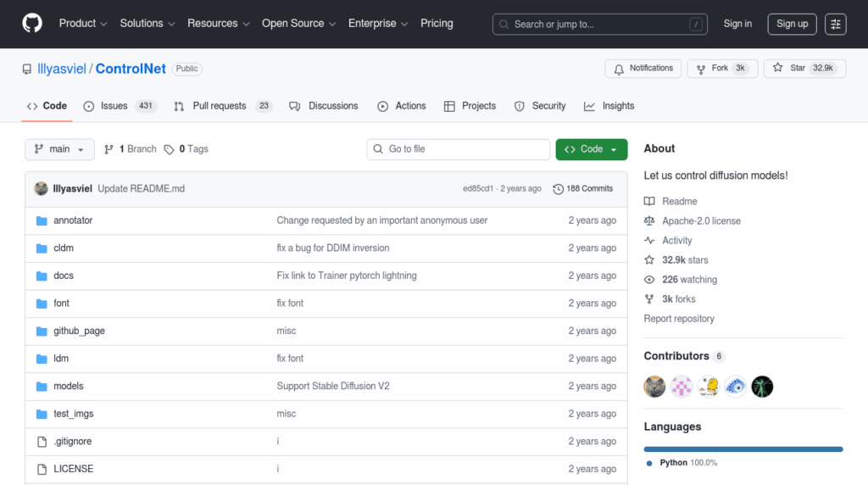The height and width of the screenshot is (485, 868).
Task: Click the 1 Branch link
Action: click(130, 149)
